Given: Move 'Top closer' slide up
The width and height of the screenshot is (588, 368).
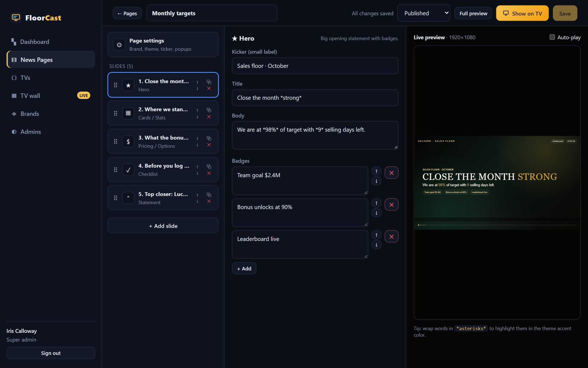Looking at the screenshot, I should pos(197,195).
